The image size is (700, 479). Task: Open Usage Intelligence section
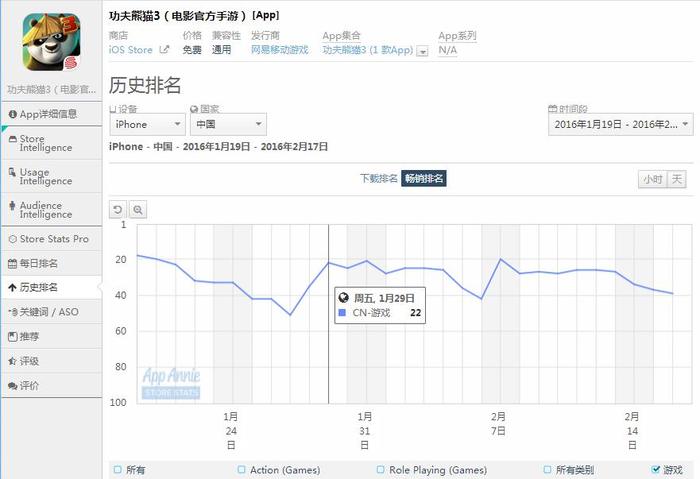[51, 176]
